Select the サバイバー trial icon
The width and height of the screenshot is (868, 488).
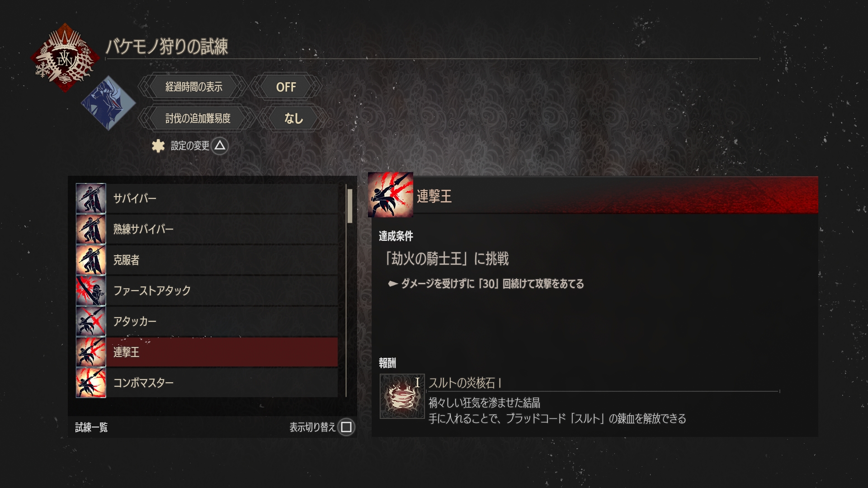pos(91,198)
